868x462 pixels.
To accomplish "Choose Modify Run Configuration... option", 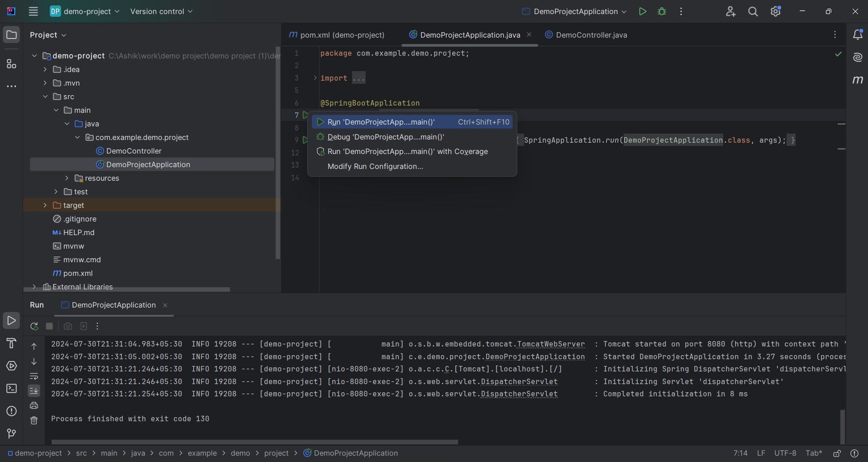I will tap(375, 166).
